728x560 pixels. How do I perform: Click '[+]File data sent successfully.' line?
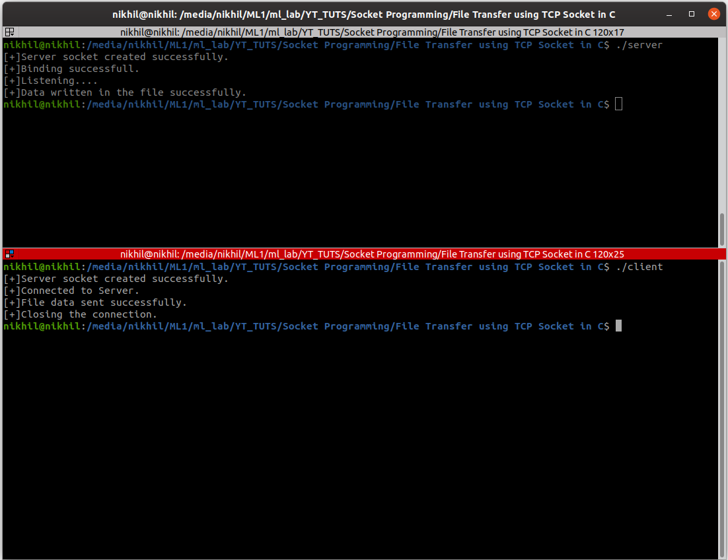(94, 302)
